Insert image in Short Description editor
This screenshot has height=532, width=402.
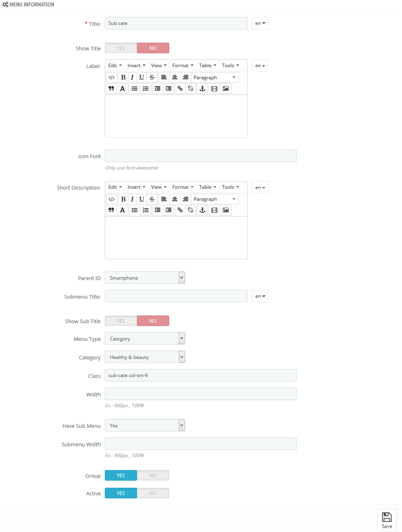[226, 210]
